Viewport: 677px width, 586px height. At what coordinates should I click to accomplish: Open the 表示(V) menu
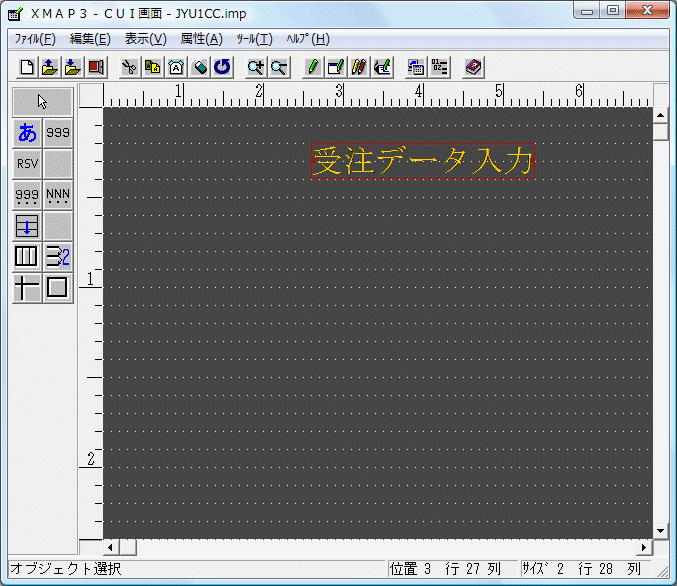[x=145, y=39]
